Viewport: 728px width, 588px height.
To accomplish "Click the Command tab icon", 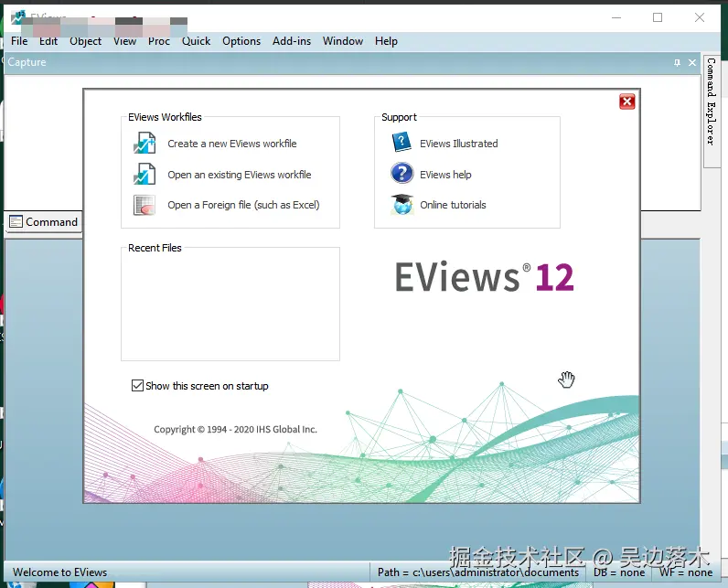I will pos(16,222).
